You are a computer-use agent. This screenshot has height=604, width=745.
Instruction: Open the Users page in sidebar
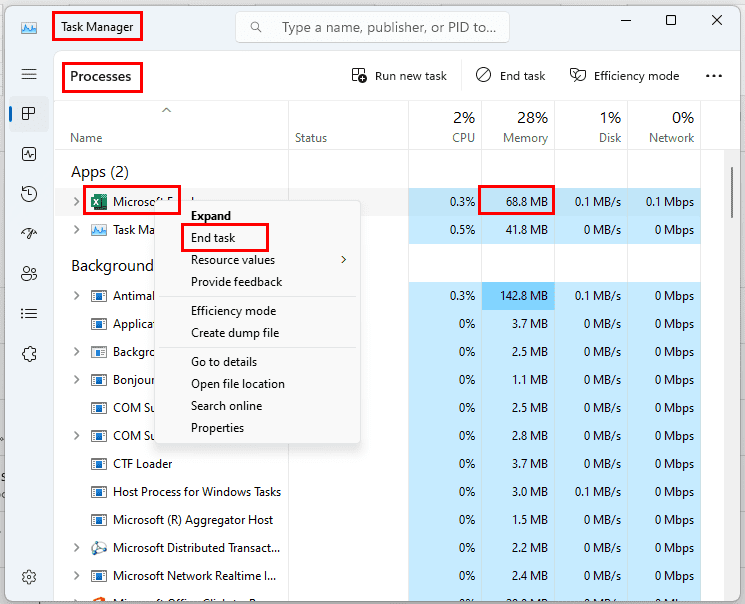coord(29,274)
